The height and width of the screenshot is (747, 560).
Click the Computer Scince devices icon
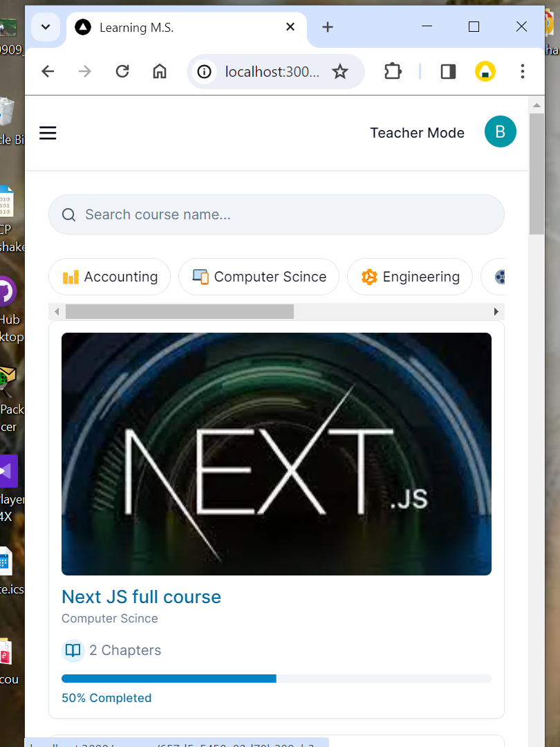tap(200, 277)
